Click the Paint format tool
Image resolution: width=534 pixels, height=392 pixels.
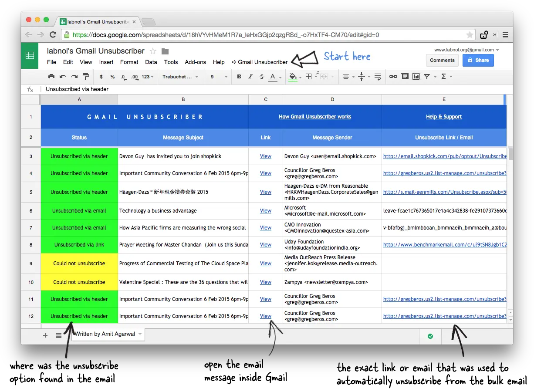[86, 77]
